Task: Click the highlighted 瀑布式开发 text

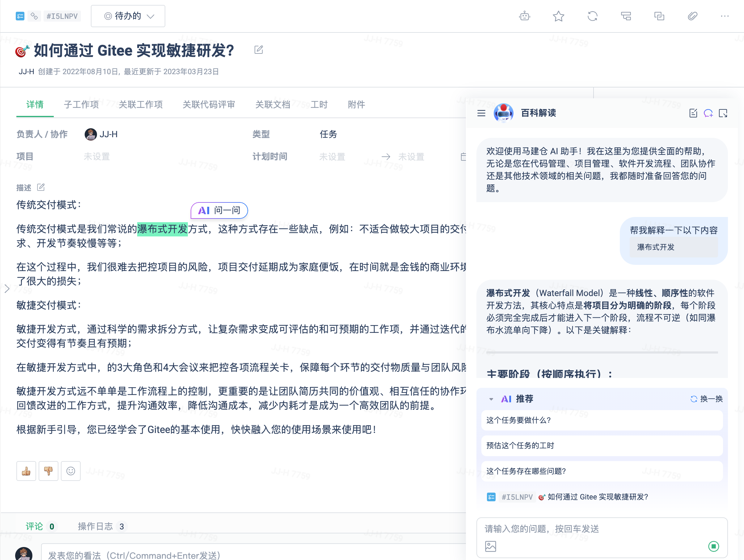Action: tap(162, 229)
